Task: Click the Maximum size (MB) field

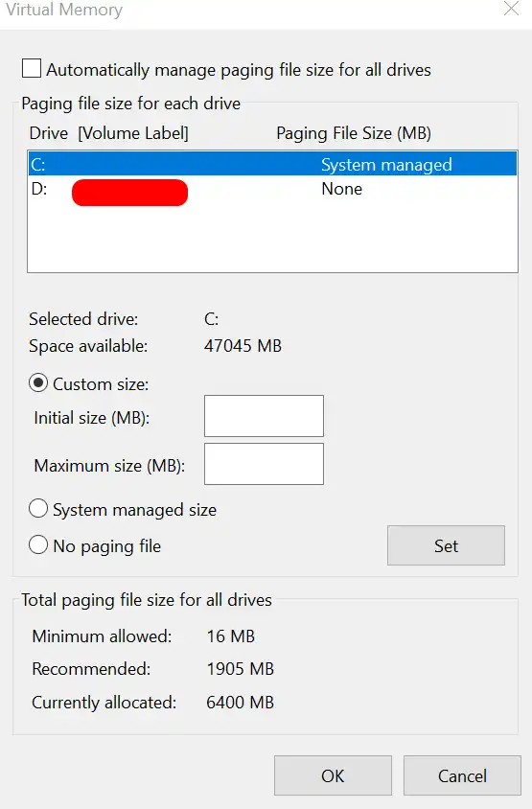Action: click(264, 464)
